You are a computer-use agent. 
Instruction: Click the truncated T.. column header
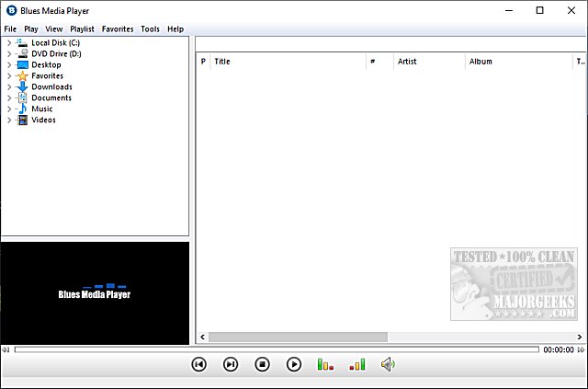pyautogui.click(x=580, y=62)
